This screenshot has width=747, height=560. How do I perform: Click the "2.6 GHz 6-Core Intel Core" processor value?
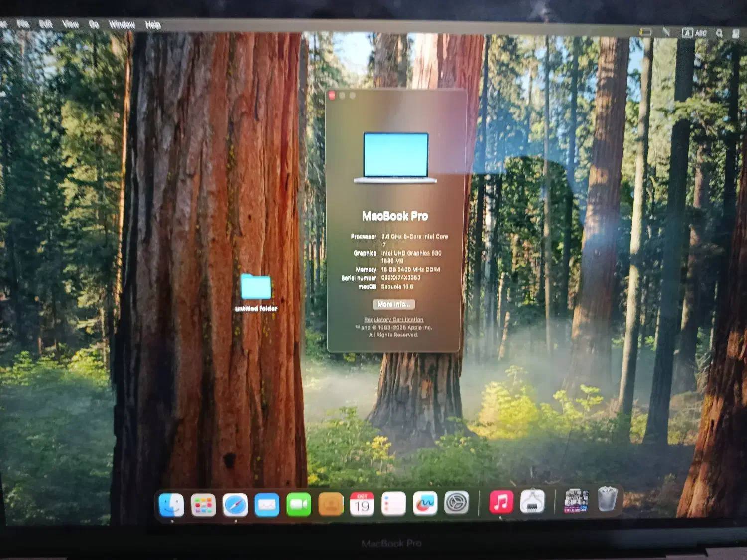(x=414, y=237)
